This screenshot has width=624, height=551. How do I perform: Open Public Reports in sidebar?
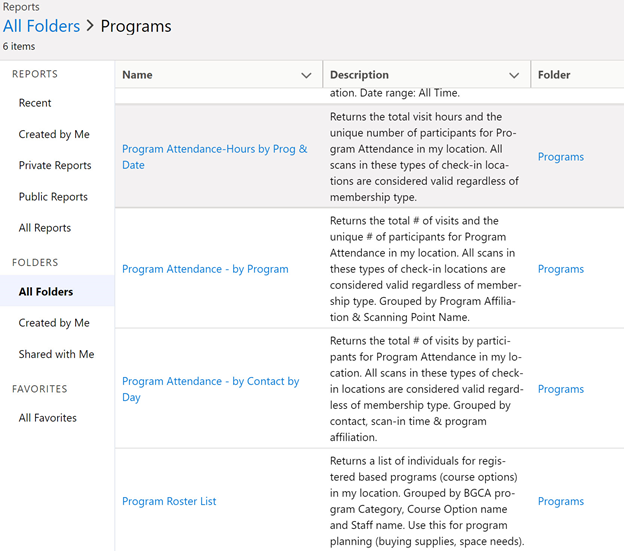pyautogui.click(x=53, y=197)
